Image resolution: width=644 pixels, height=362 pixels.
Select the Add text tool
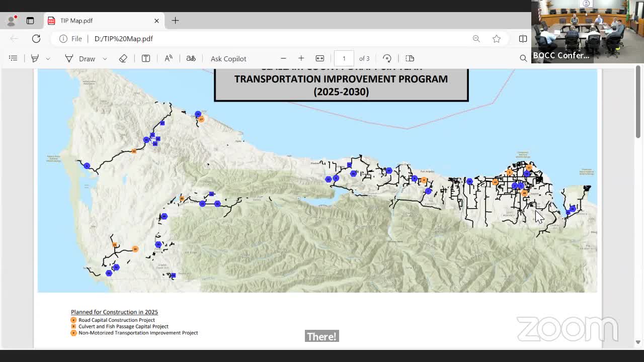(x=146, y=58)
